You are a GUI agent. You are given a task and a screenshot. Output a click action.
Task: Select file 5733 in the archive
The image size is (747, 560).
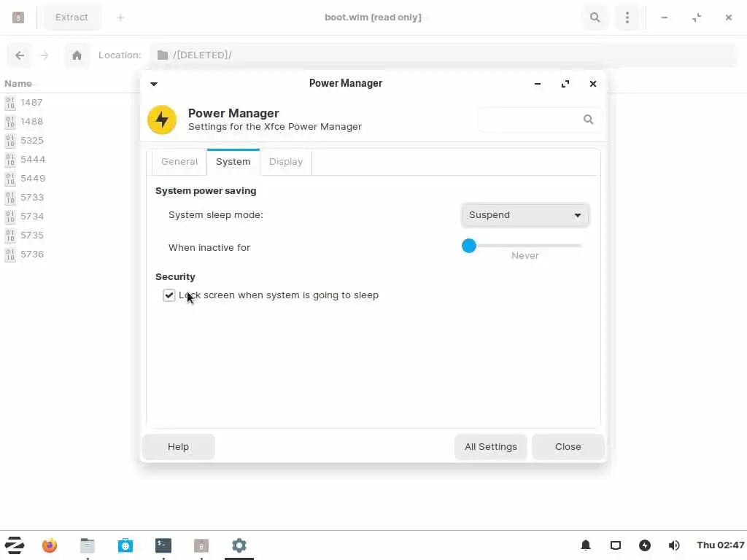pyautogui.click(x=32, y=197)
